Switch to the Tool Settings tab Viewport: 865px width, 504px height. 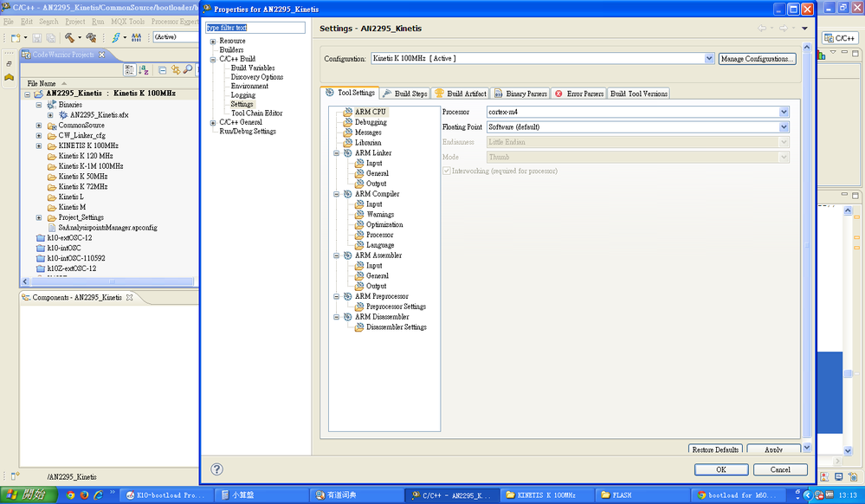(x=350, y=93)
